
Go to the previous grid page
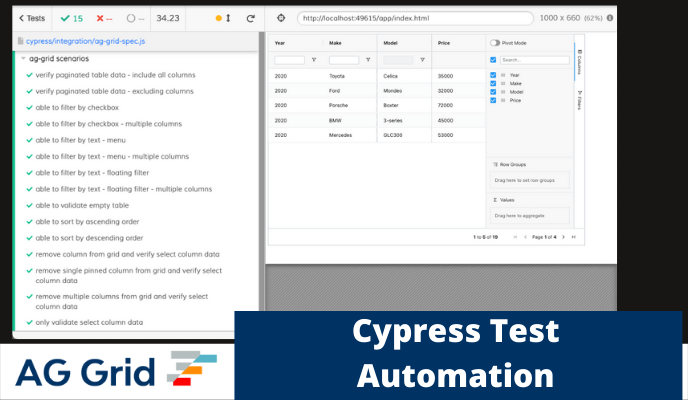tap(525, 237)
